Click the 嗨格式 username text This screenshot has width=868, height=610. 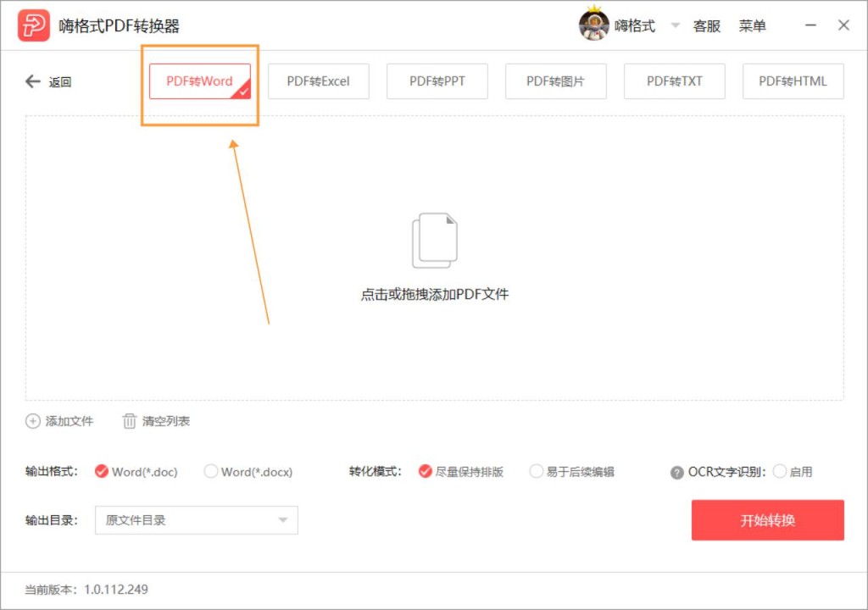pyautogui.click(x=635, y=26)
